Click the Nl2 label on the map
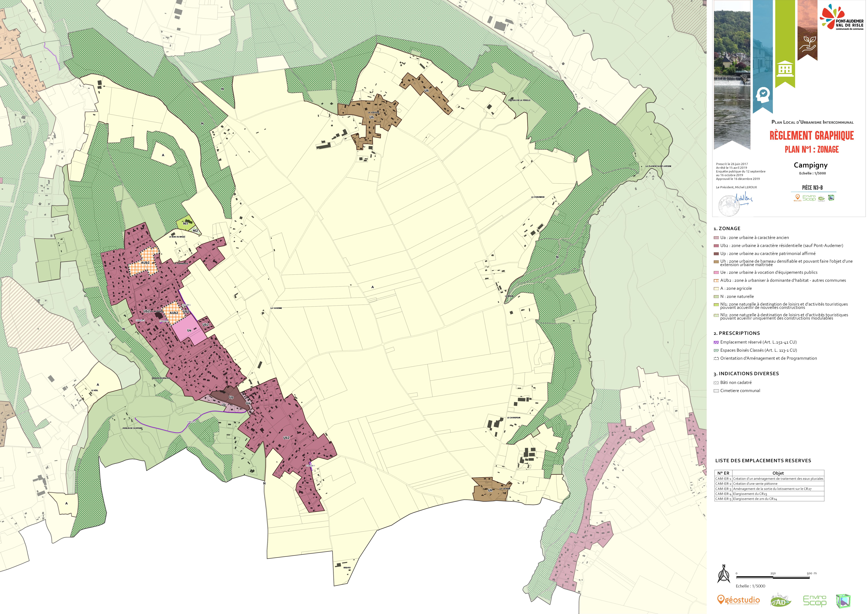Viewport: 868px width, 614px height. tap(195, 231)
